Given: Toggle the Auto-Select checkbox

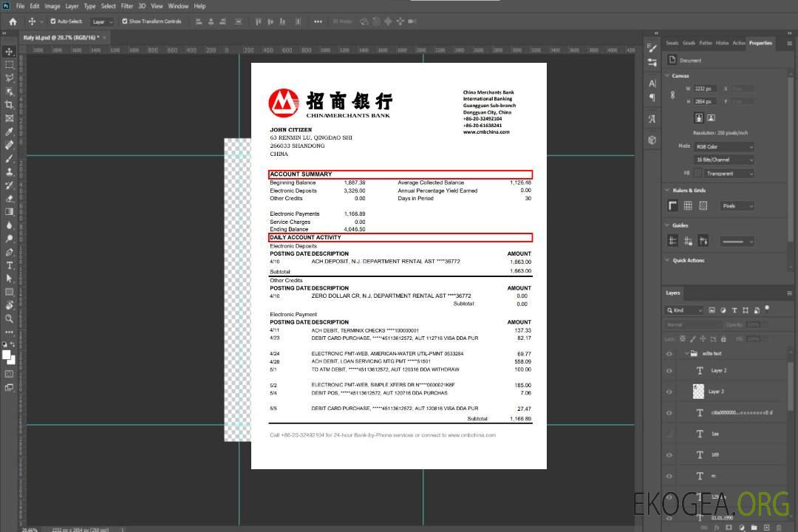Looking at the screenshot, I should (x=53, y=21).
